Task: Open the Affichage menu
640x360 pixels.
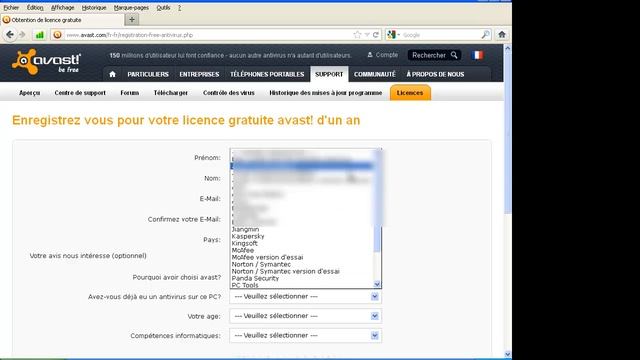Action: pos(62,8)
